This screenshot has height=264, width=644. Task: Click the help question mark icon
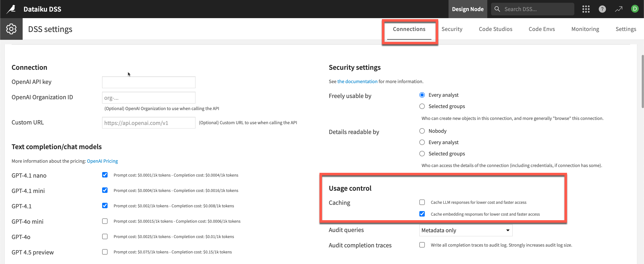[602, 9]
